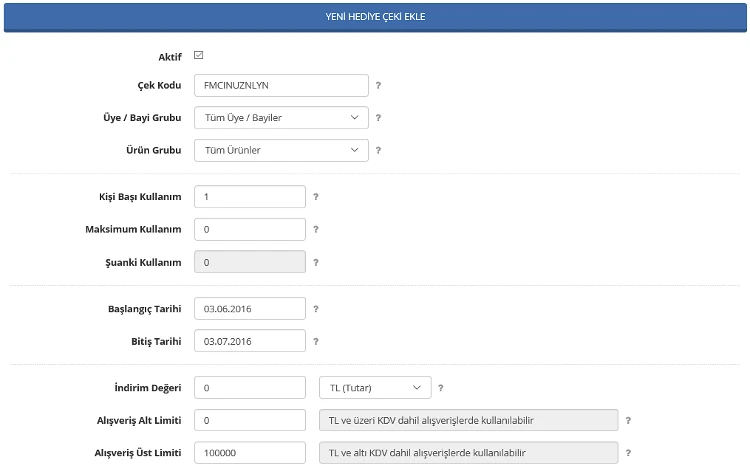
Task: Click the Yeni Hediye Çeki Ekle header
Action: click(375, 17)
